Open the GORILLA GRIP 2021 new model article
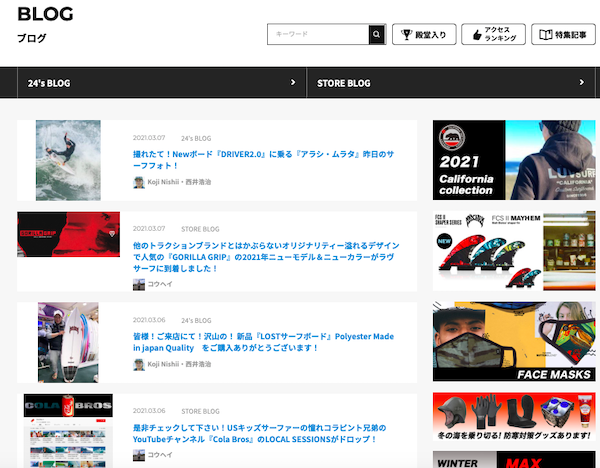 click(x=266, y=257)
